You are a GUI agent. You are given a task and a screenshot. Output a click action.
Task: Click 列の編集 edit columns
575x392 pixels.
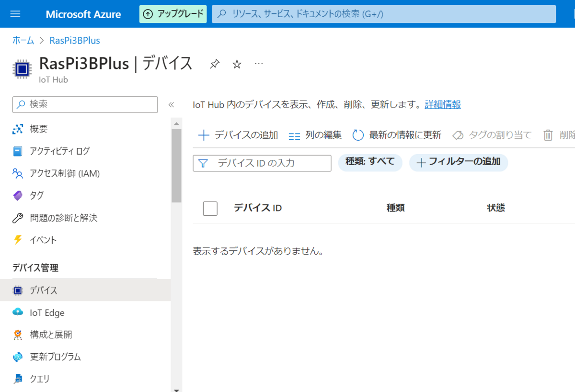315,135
